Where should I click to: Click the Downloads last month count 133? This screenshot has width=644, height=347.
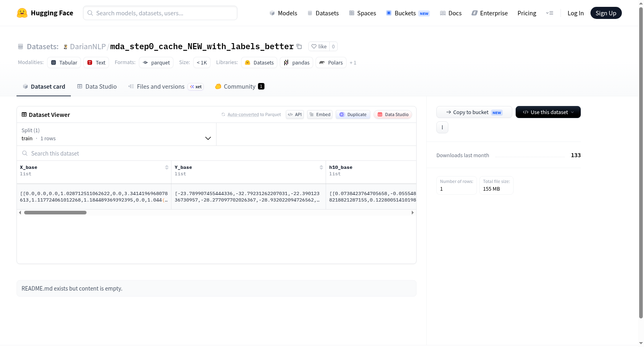(576, 155)
